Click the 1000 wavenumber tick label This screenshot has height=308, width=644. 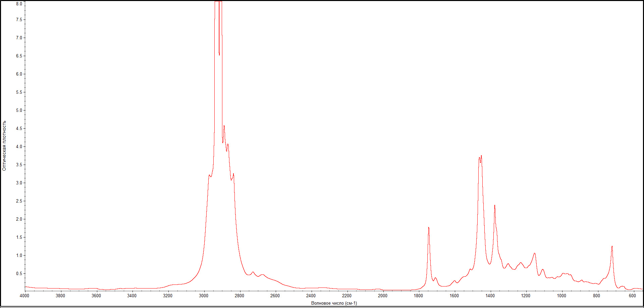[561, 296]
